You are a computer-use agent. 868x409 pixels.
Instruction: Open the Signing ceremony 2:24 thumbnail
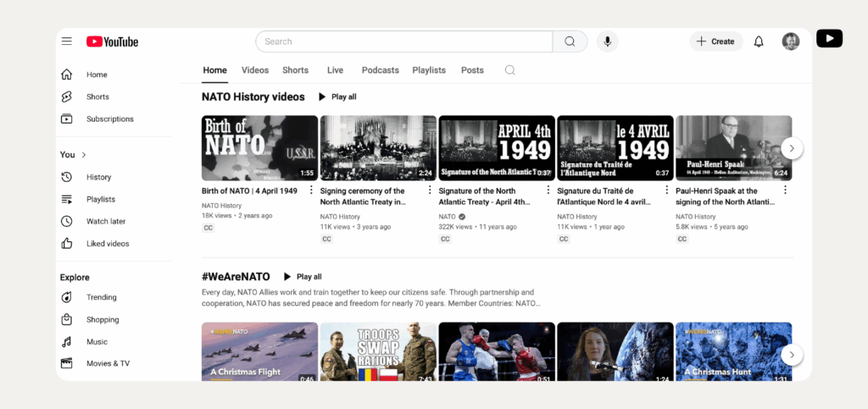click(x=378, y=148)
